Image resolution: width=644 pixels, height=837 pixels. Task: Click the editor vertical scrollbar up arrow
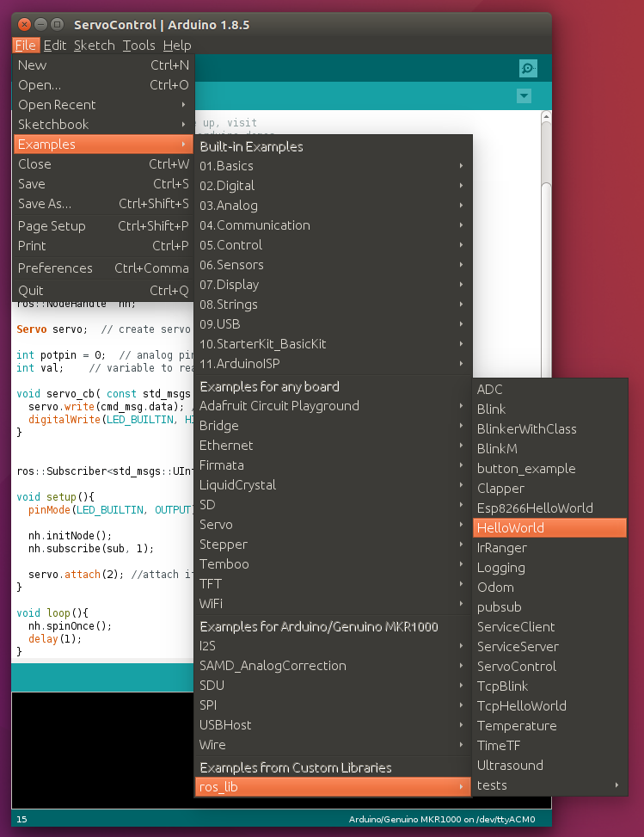[546, 116]
